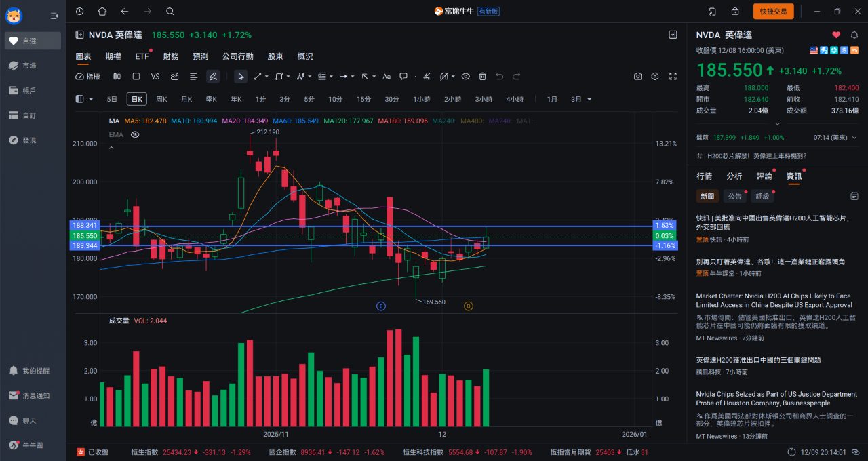The width and height of the screenshot is (868, 461).
Task: Switch to 分析 tab in right panel
Action: tap(734, 176)
